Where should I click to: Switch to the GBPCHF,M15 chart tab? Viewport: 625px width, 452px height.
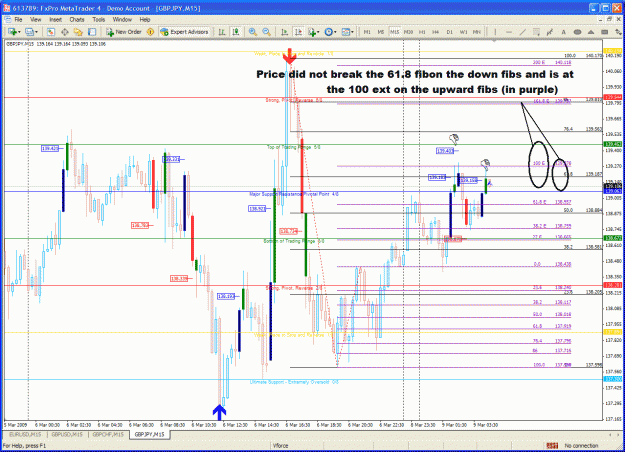click(x=108, y=434)
